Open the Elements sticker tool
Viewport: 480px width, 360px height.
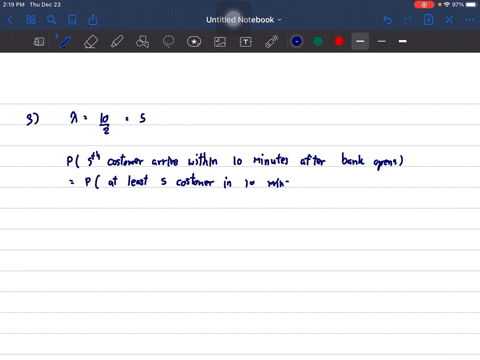194,42
